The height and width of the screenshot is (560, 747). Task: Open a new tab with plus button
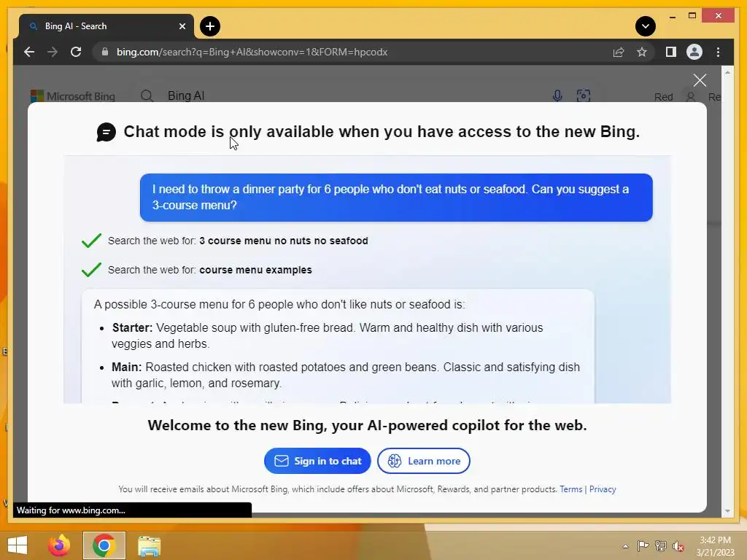point(210,26)
